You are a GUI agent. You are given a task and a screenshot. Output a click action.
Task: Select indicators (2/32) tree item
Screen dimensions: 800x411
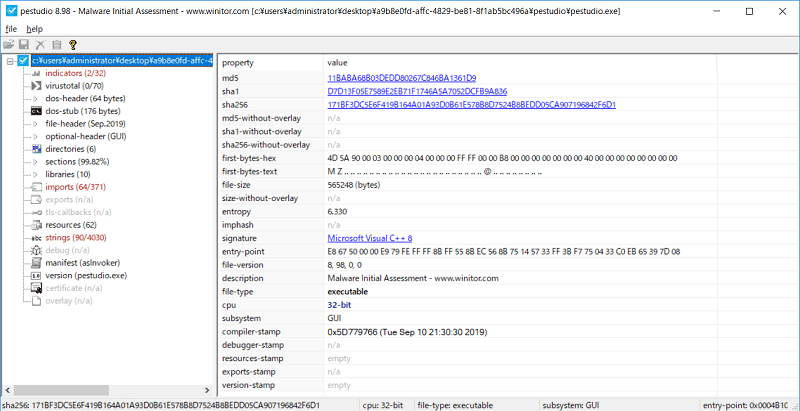pyautogui.click(x=76, y=73)
